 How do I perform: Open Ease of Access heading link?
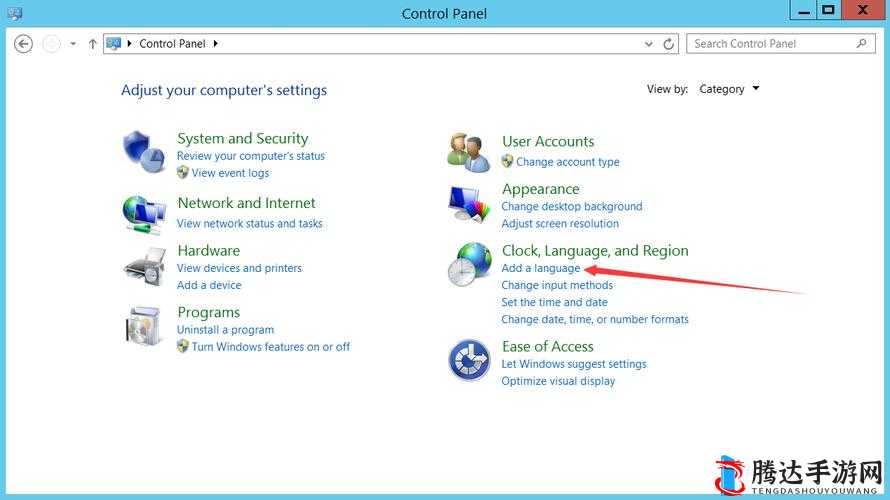548,346
